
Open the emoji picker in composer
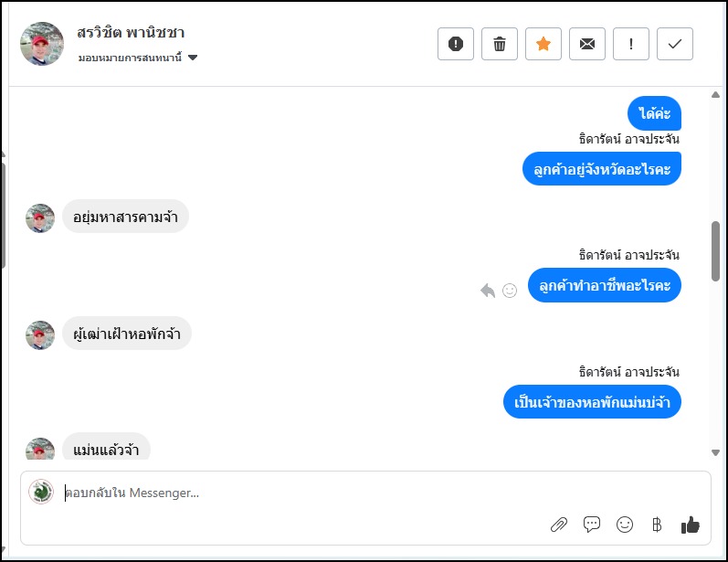[x=625, y=525]
